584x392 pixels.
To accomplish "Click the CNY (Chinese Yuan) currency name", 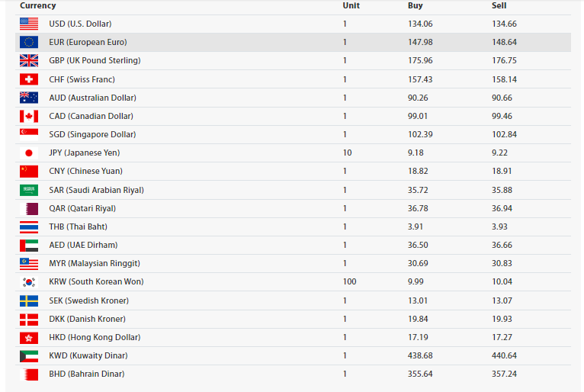I will pos(85,171).
